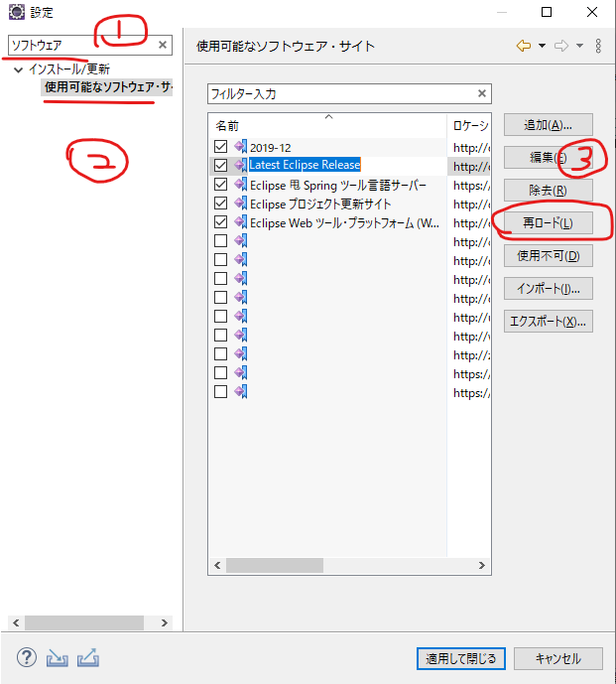Screen dimensions: 616x684
Task: Clear the フィルター入力 field using its X icon
Action: (482, 94)
